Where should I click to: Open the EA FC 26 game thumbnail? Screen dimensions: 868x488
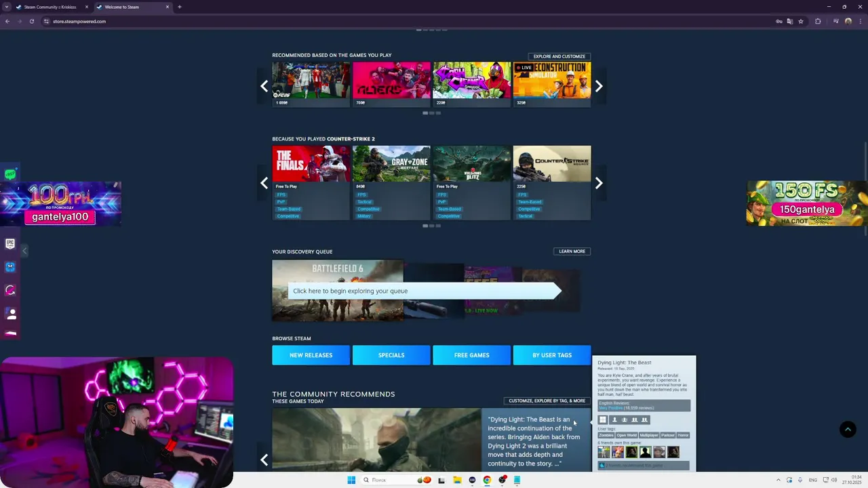point(311,80)
